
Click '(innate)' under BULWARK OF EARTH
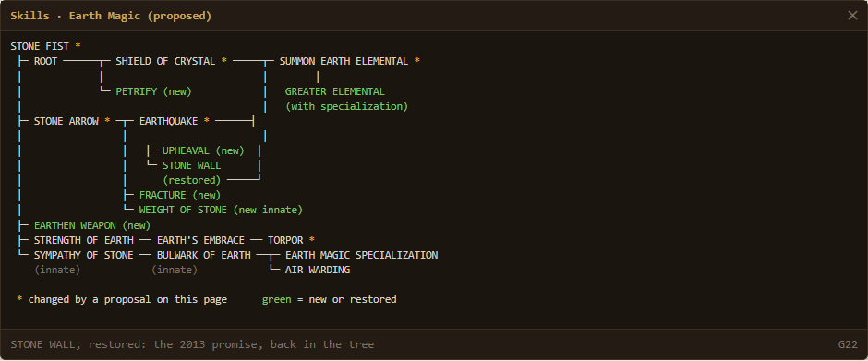point(175,271)
